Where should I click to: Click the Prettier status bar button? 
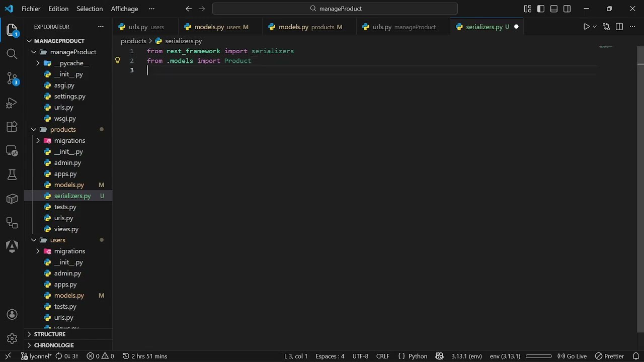point(609,356)
